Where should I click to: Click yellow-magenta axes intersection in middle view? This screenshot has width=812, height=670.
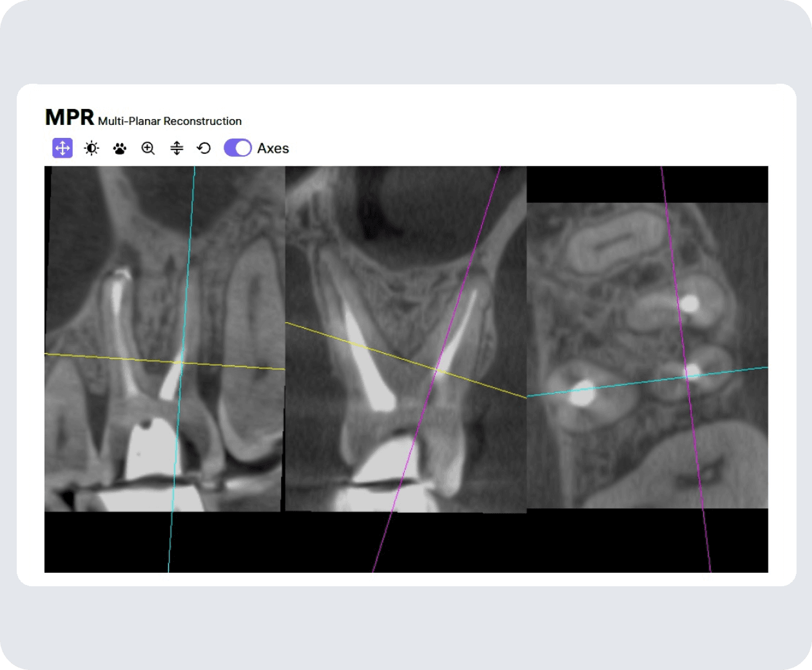click(x=436, y=370)
